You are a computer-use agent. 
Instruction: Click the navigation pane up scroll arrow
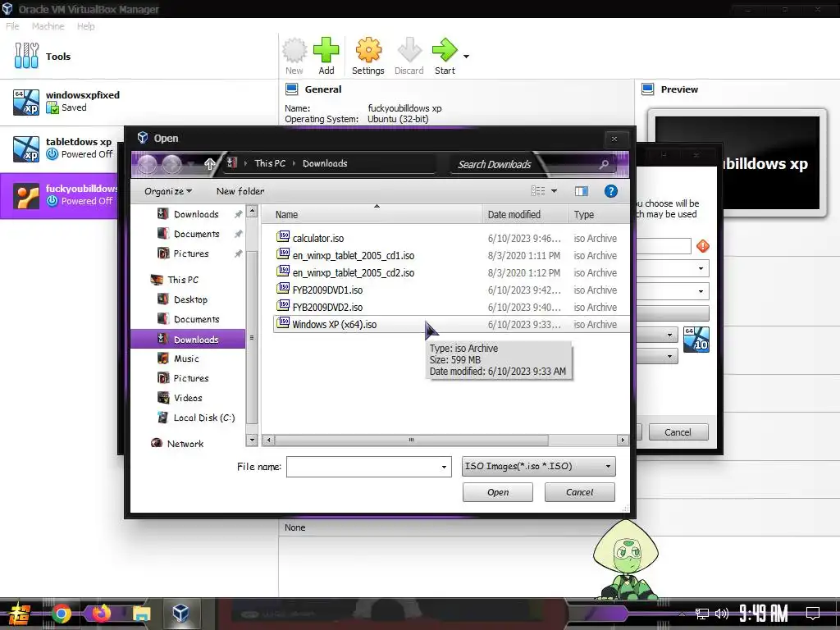click(252, 211)
